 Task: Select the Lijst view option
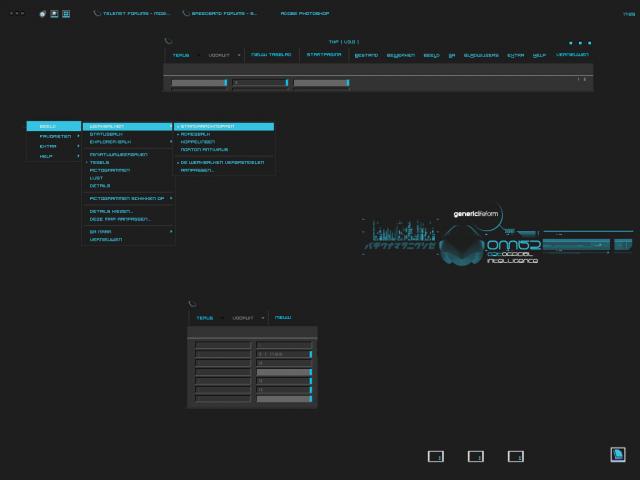point(128,178)
